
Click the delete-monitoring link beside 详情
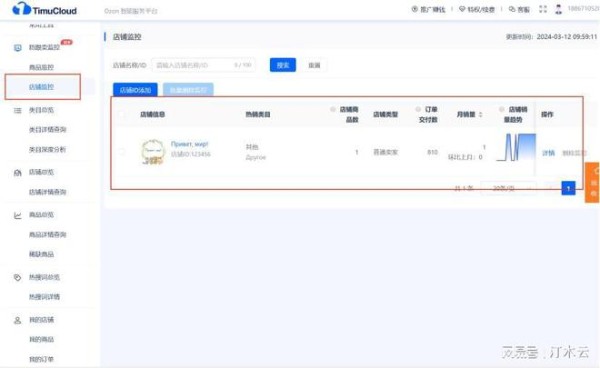574,153
